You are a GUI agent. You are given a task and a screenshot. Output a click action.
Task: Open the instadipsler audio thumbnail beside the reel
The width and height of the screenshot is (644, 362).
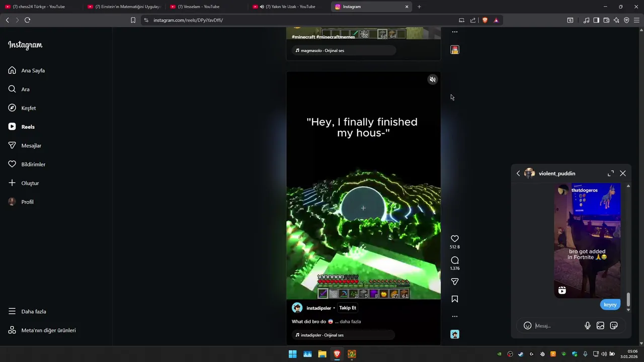455,334
